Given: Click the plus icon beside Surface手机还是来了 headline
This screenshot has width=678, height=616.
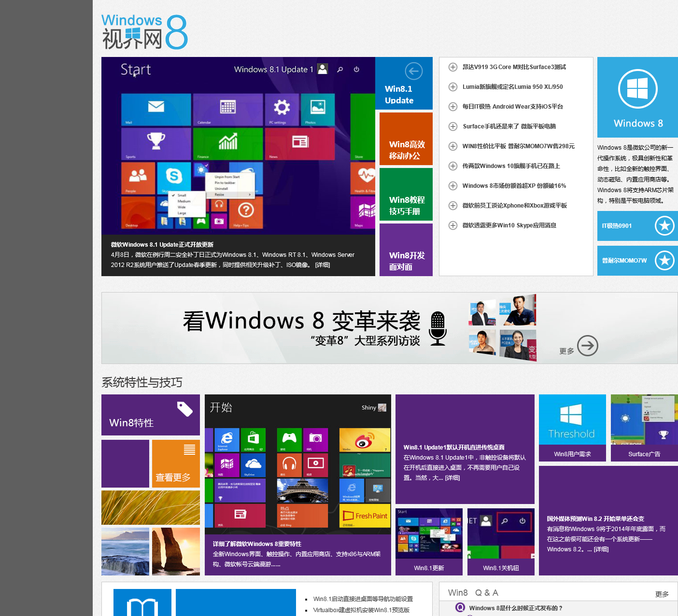Looking at the screenshot, I should click(453, 126).
